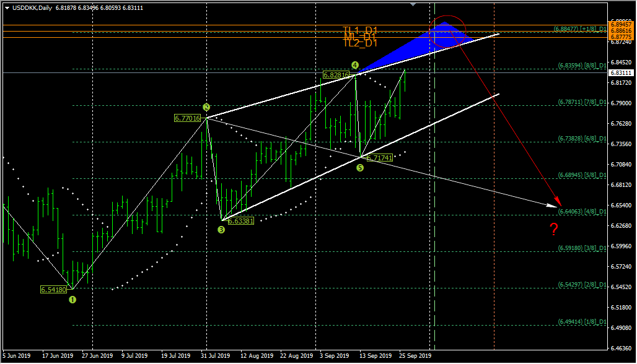Select the USDDKK,Daily chart title text
The image size is (637, 364).
click(32, 7)
